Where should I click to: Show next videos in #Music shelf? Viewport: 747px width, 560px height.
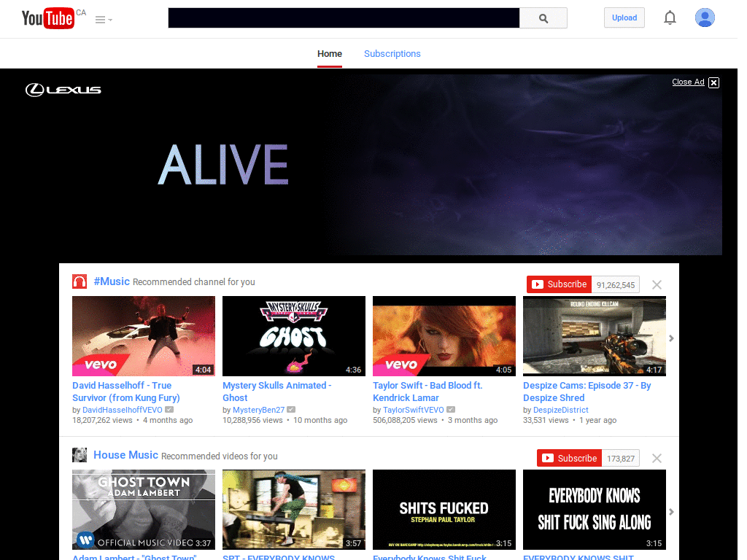(671, 338)
